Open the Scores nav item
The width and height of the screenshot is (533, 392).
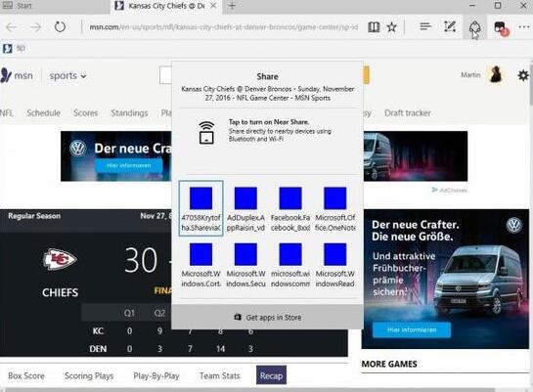pyautogui.click(x=86, y=113)
